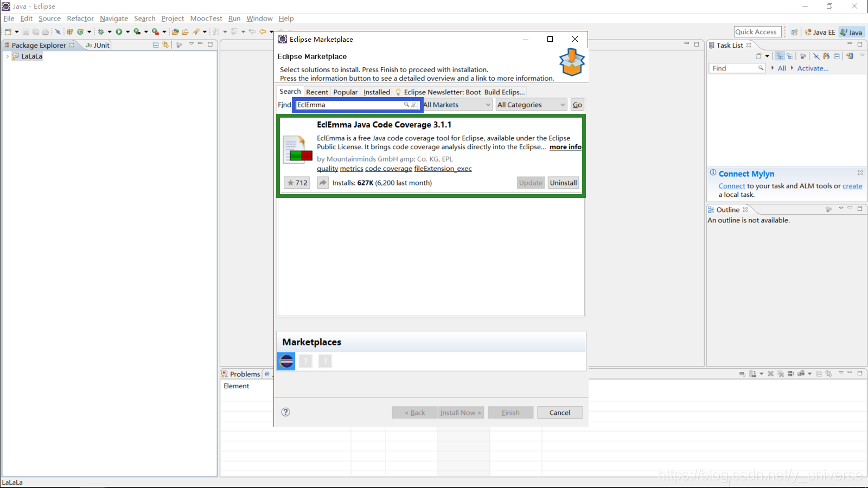Toggle Focus on Workweek in Task List
Viewport: 868px width, 488px height.
click(x=803, y=56)
